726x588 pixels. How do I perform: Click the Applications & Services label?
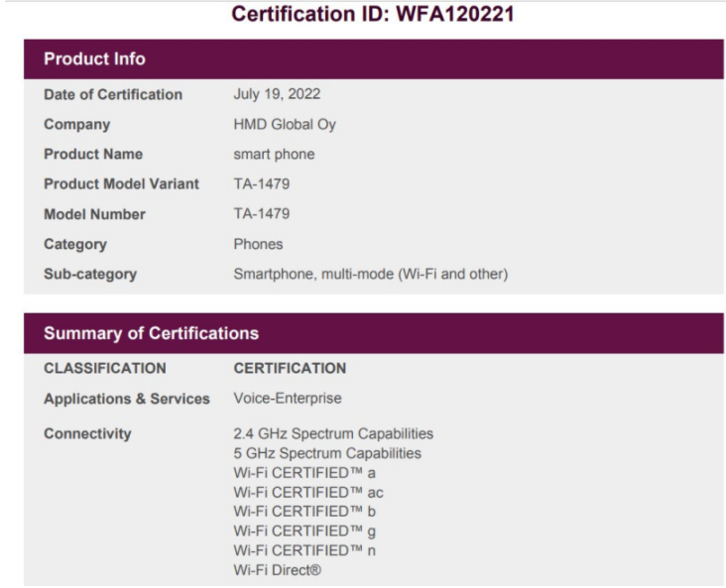(x=127, y=399)
